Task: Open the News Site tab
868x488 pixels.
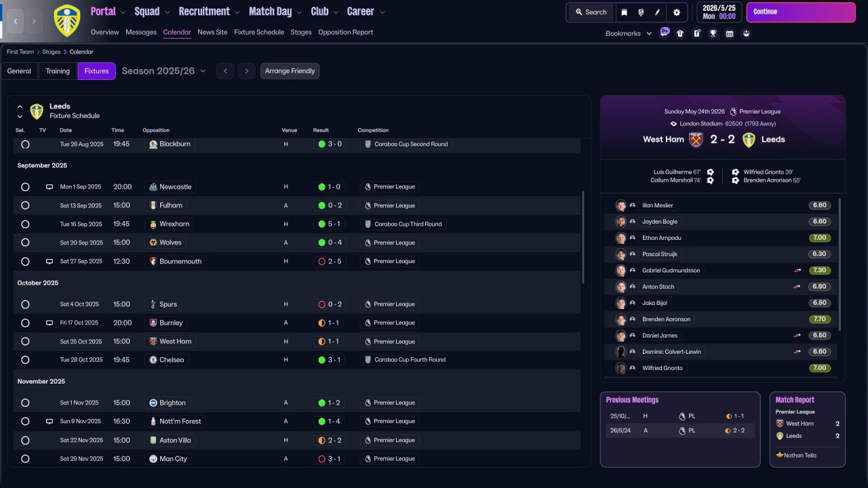Action: pos(212,32)
